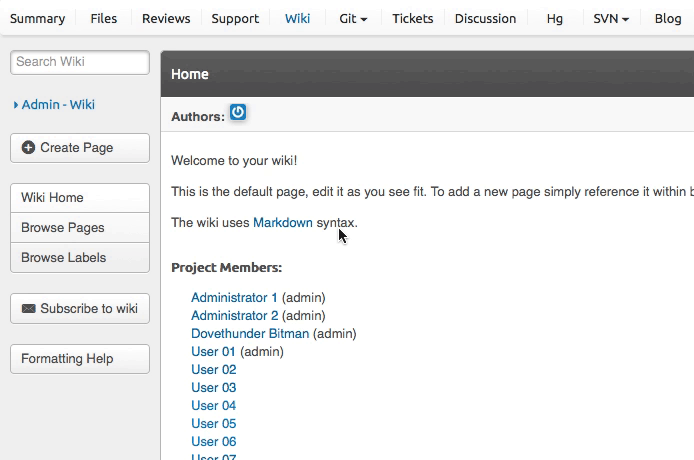Click the plus icon on Create Page

pos(28,148)
